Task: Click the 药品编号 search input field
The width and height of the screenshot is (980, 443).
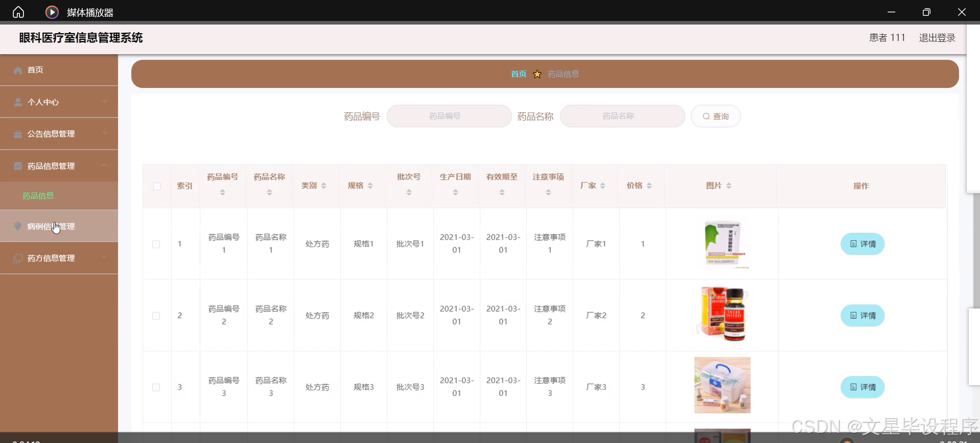Action: click(449, 116)
